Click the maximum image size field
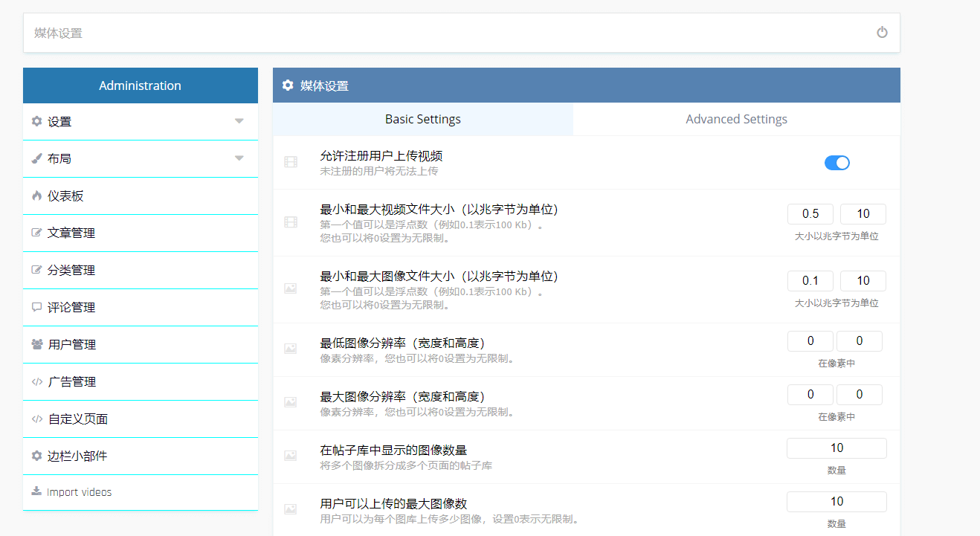Viewport: 980px width, 536px height. pos(863,281)
